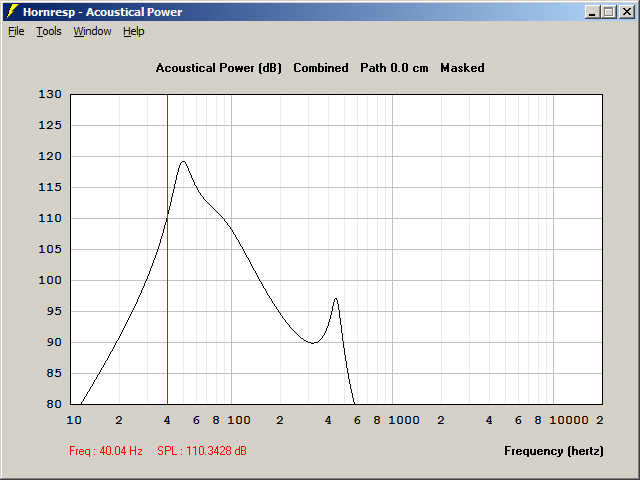Click the 'Masked' label in chart heading
This screenshot has width=640, height=480.
pyautogui.click(x=462, y=68)
